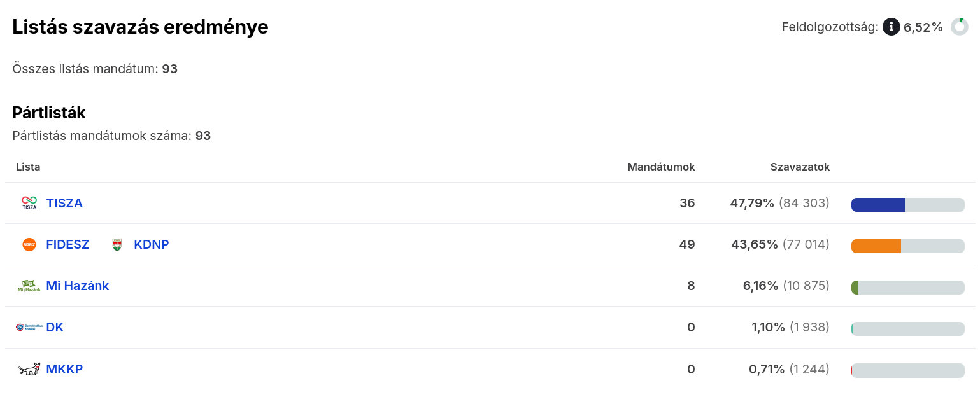Image resolution: width=980 pixels, height=404 pixels.
Task: Click the TISZA party logo icon
Action: pyautogui.click(x=29, y=203)
